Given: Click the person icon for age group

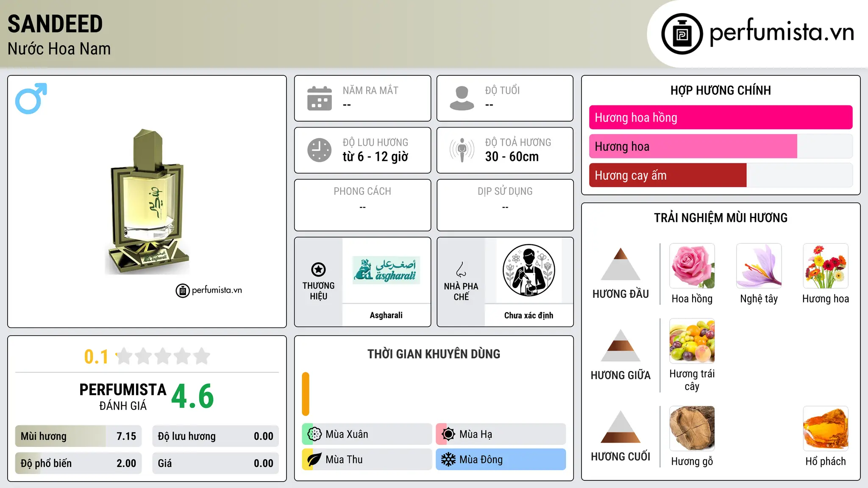Looking at the screenshot, I should (462, 98).
